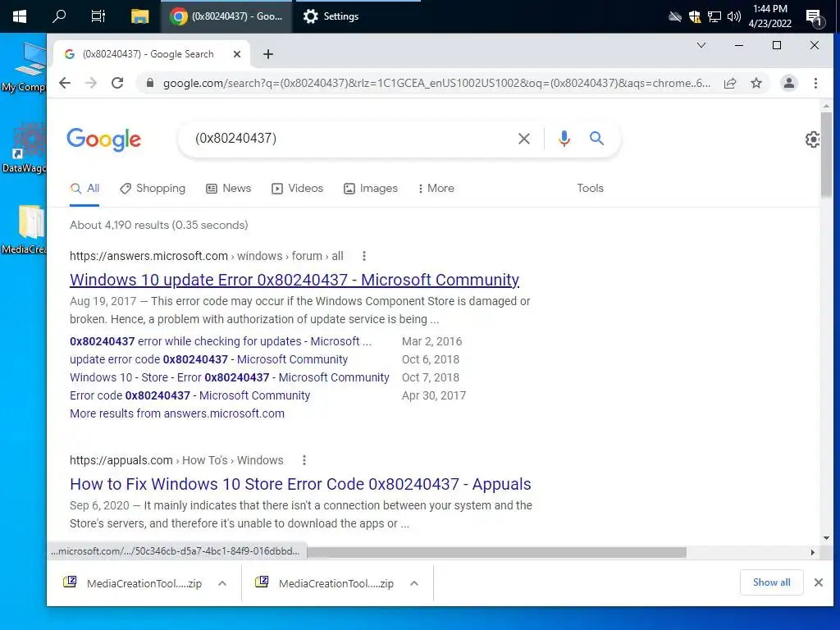Switch to Images results

[371, 188]
